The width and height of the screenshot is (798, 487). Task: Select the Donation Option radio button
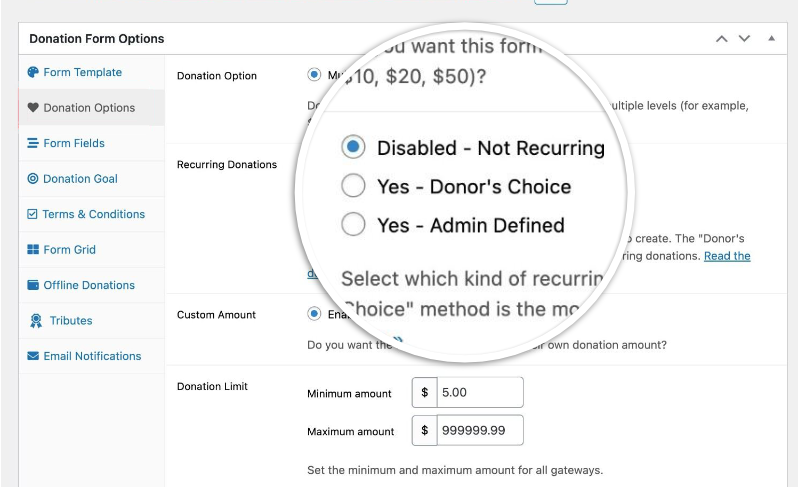314,75
